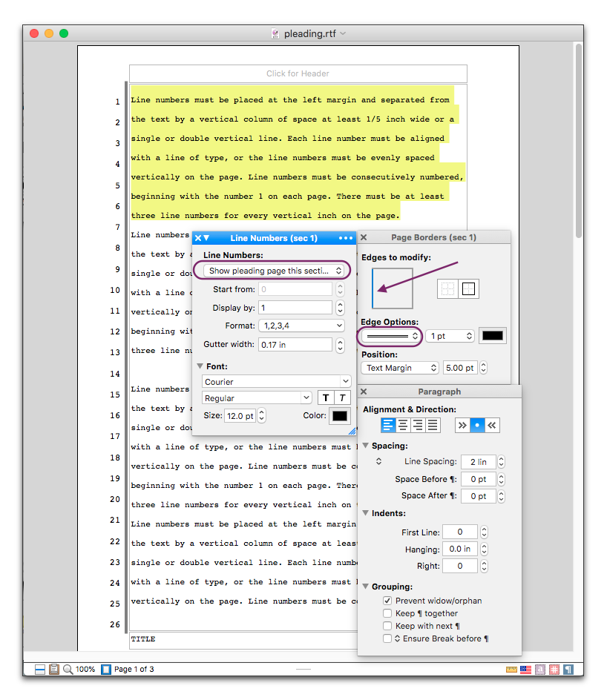Click the red hash statistics icon
Viewport: 607px width, 700px height.
click(x=554, y=669)
